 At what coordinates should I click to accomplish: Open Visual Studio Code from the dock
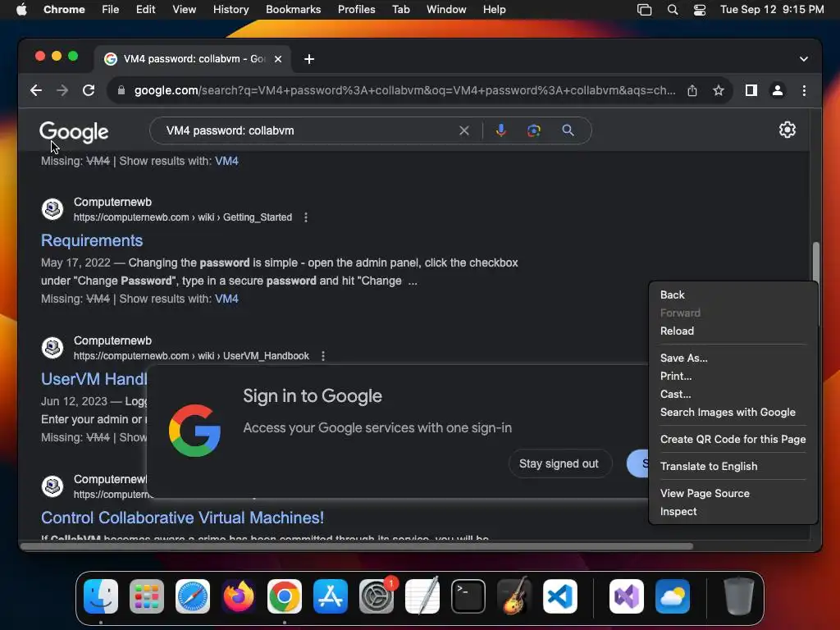(x=560, y=596)
